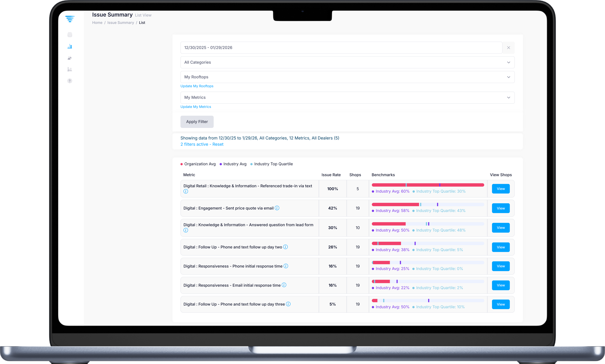Click info icon beside Phone initial response time

coord(286,266)
